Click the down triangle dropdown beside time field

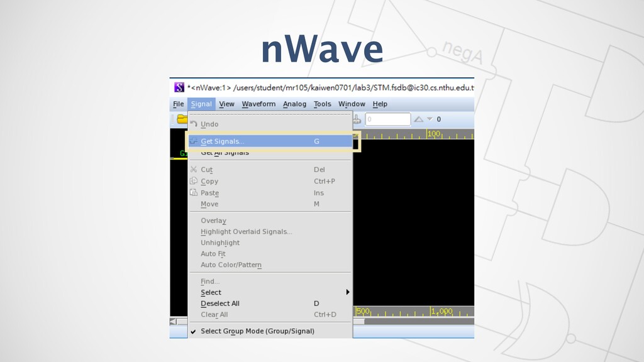(x=430, y=119)
